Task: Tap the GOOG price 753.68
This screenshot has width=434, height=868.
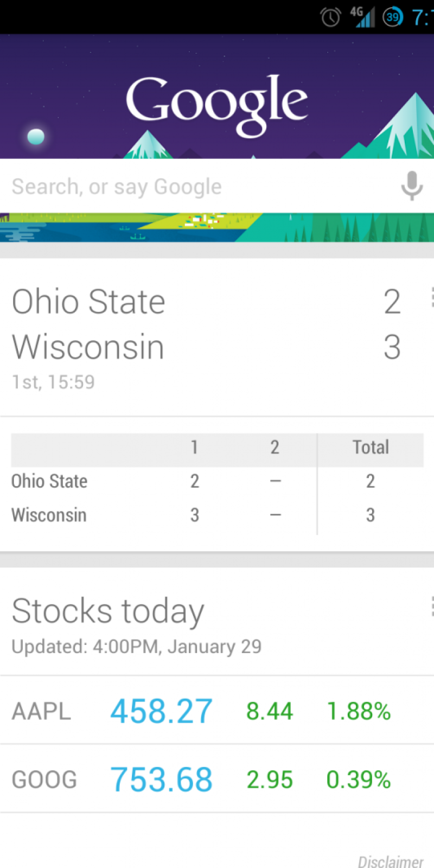Action: (161, 780)
